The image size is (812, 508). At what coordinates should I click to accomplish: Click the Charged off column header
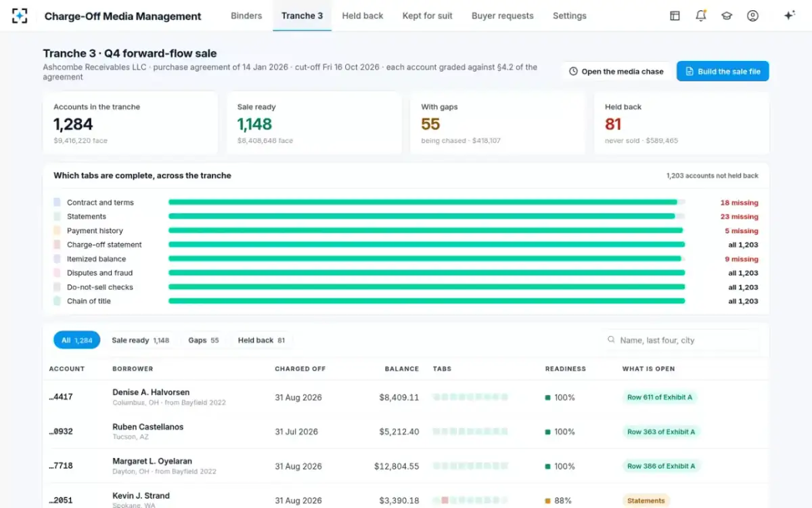pyautogui.click(x=300, y=369)
